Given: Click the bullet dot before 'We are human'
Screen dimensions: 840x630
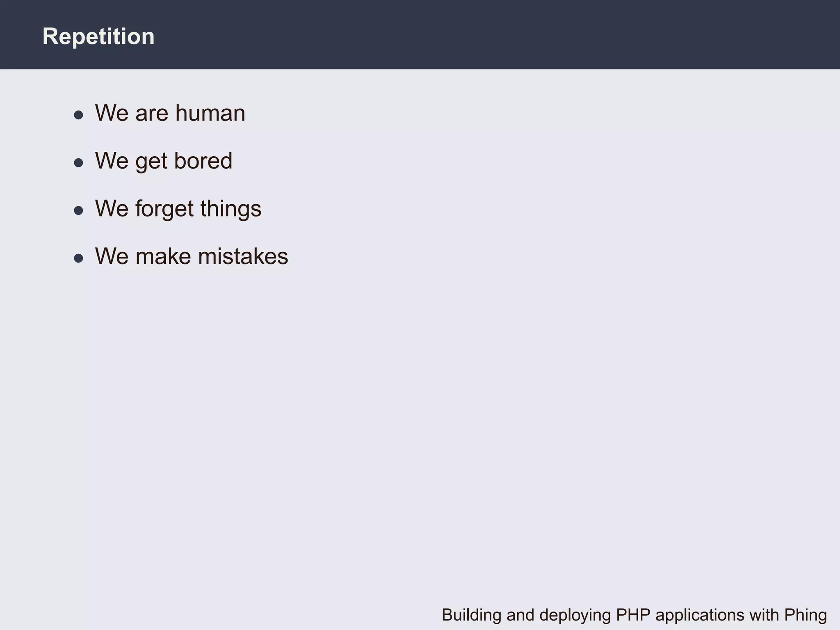Looking at the screenshot, I should [x=78, y=115].
